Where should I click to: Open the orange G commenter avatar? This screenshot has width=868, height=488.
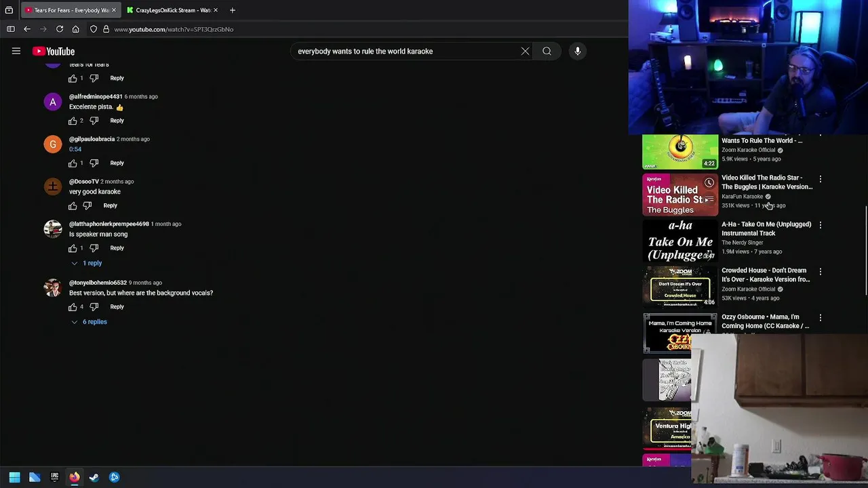click(53, 144)
